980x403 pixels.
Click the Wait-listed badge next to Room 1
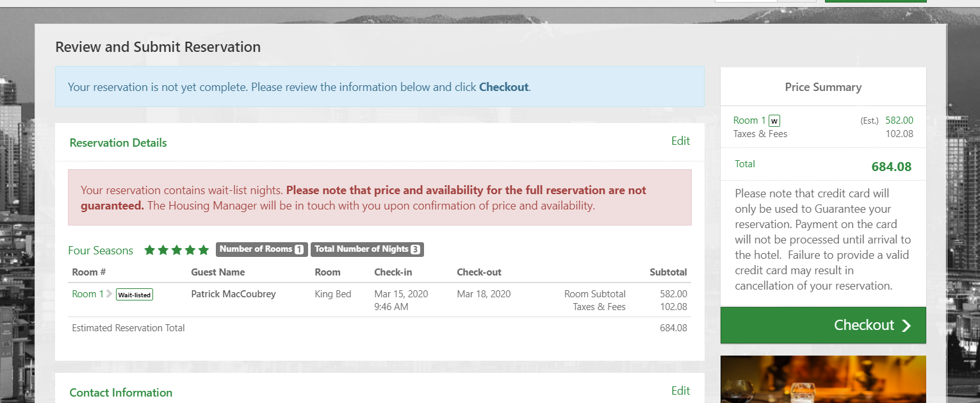(x=135, y=295)
